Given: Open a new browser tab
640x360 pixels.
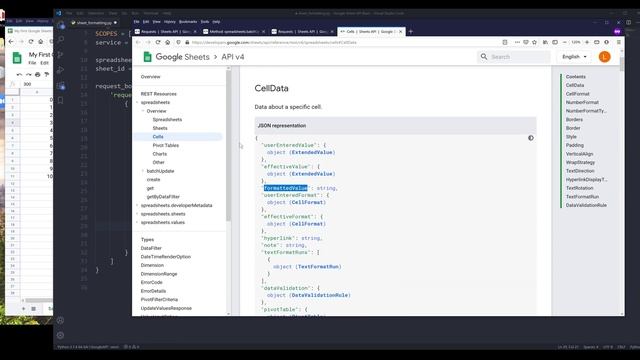Looking at the screenshot, I should (x=411, y=31).
